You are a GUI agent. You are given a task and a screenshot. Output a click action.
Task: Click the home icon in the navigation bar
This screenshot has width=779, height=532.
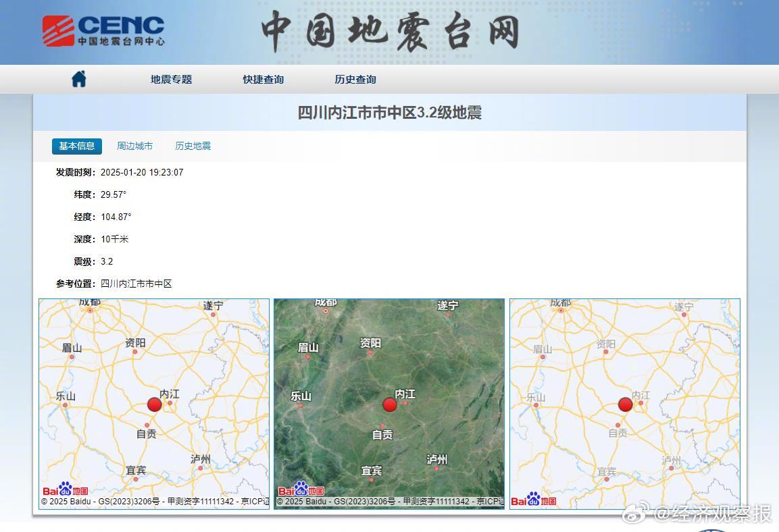(78, 78)
